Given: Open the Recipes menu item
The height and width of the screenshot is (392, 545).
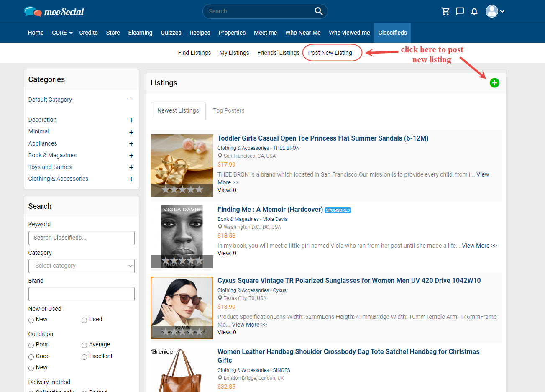Looking at the screenshot, I should point(200,33).
